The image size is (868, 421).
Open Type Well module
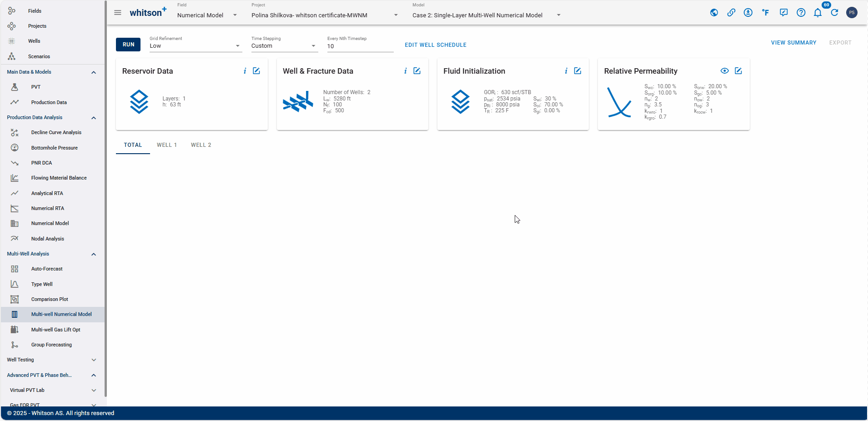tap(52, 284)
